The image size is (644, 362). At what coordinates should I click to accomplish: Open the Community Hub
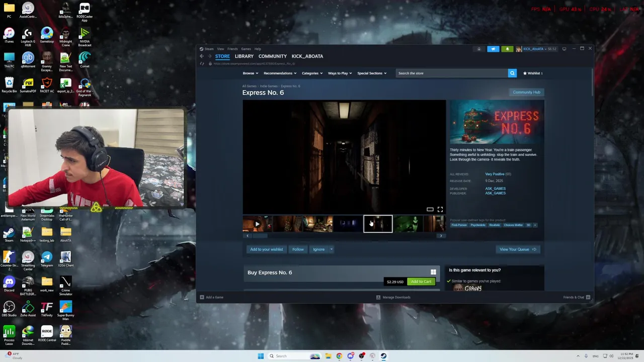coord(526,93)
